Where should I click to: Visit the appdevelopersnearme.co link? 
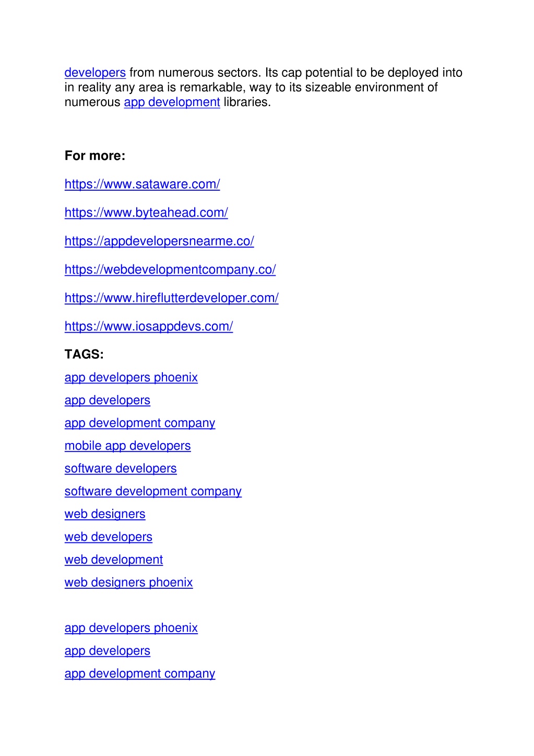[x=159, y=241]
